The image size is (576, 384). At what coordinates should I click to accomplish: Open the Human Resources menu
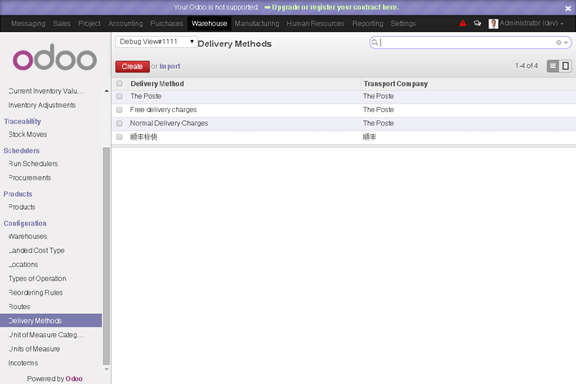pos(316,24)
